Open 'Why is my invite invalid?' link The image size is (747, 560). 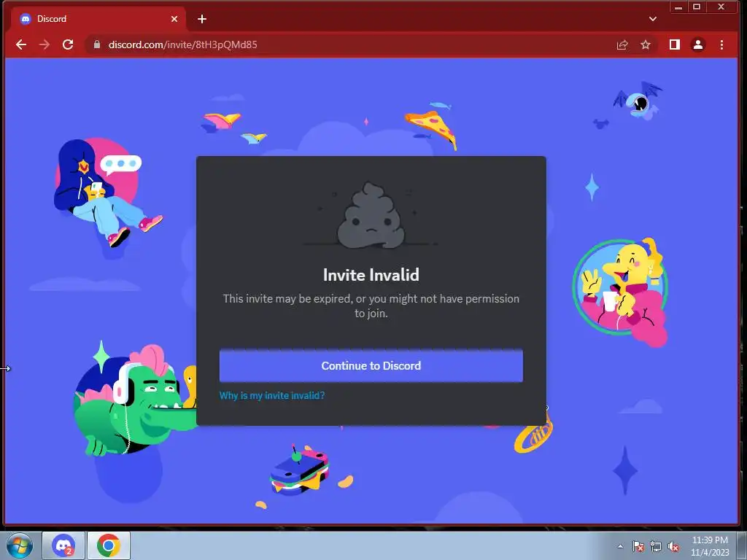coord(272,395)
